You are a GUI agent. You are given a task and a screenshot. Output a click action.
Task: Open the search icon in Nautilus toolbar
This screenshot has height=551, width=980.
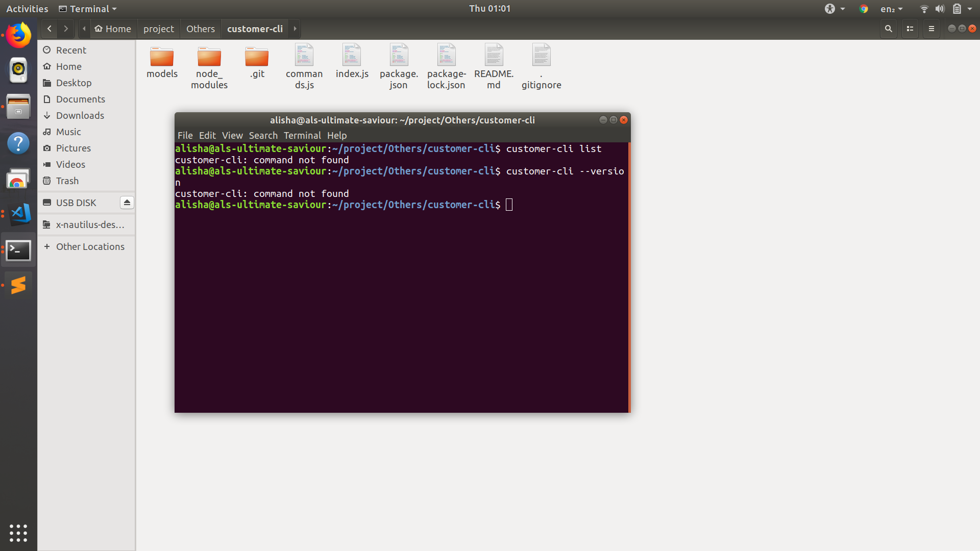tap(888, 29)
